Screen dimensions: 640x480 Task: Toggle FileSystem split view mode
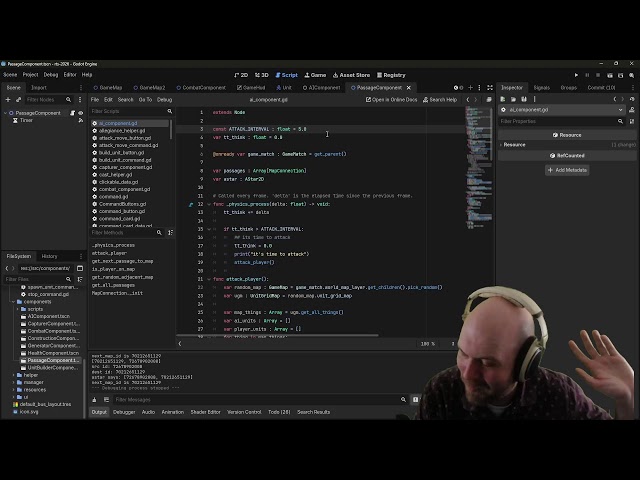coord(80,268)
